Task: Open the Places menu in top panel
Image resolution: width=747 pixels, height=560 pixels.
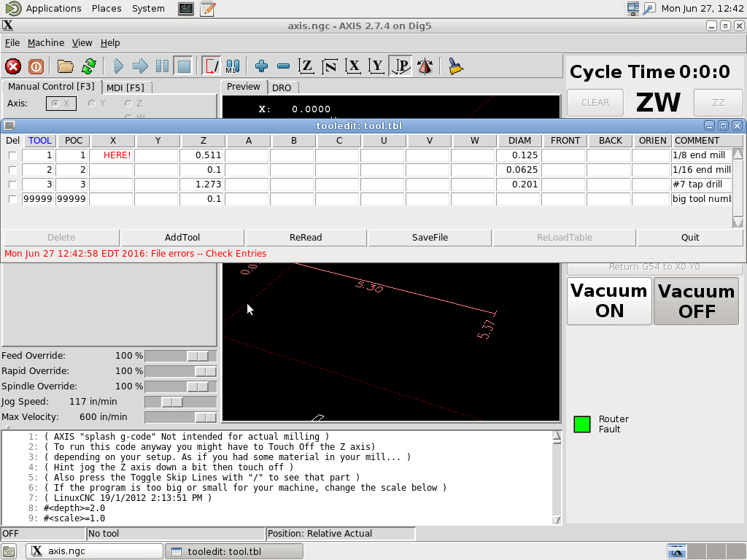Action: [x=107, y=9]
